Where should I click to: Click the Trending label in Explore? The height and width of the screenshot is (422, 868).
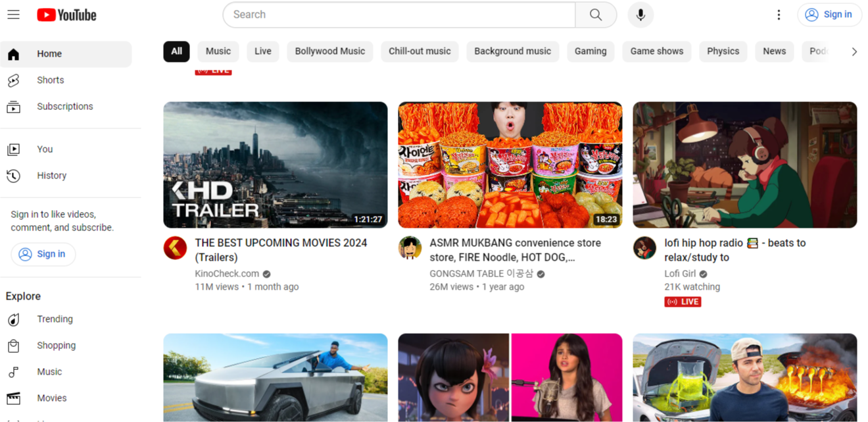pyautogui.click(x=55, y=319)
